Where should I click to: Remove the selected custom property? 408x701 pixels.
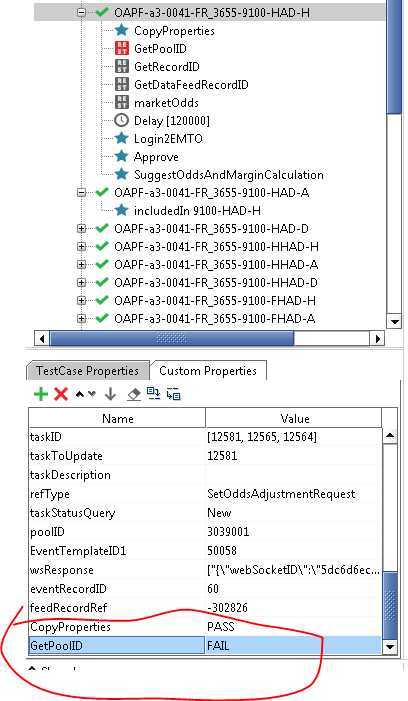pyautogui.click(x=61, y=394)
